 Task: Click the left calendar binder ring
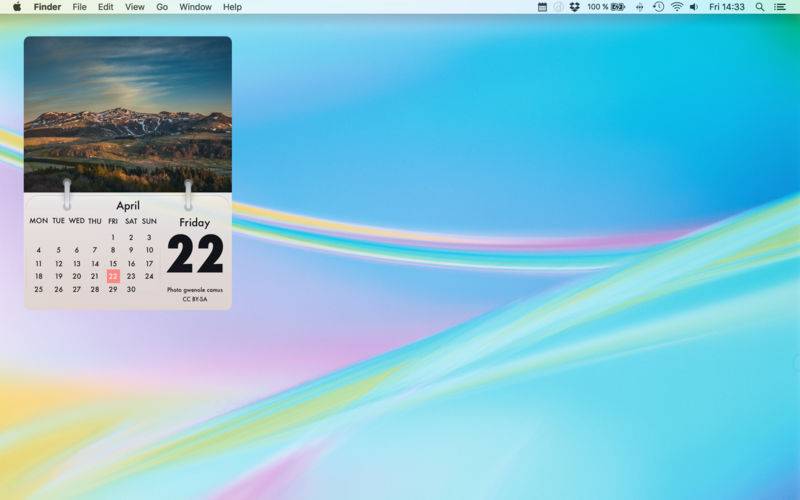pyautogui.click(x=67, y=194)
